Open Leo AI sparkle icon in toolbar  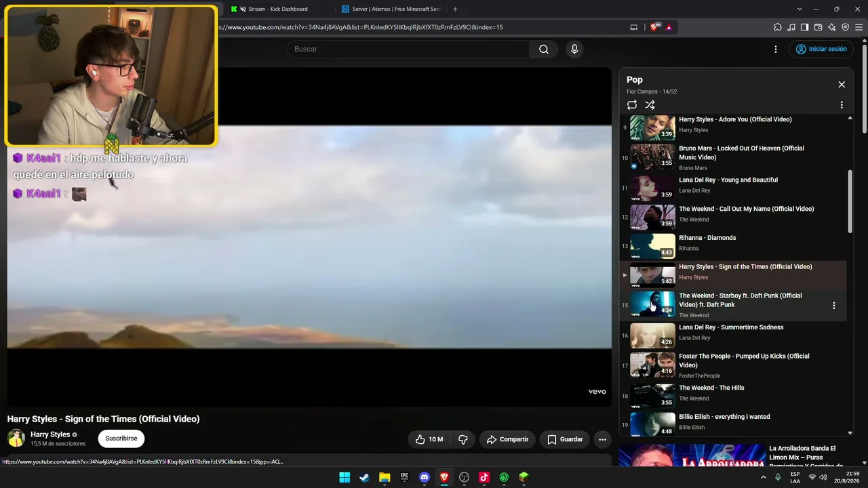pyautogui.click(x=831, y=27)
